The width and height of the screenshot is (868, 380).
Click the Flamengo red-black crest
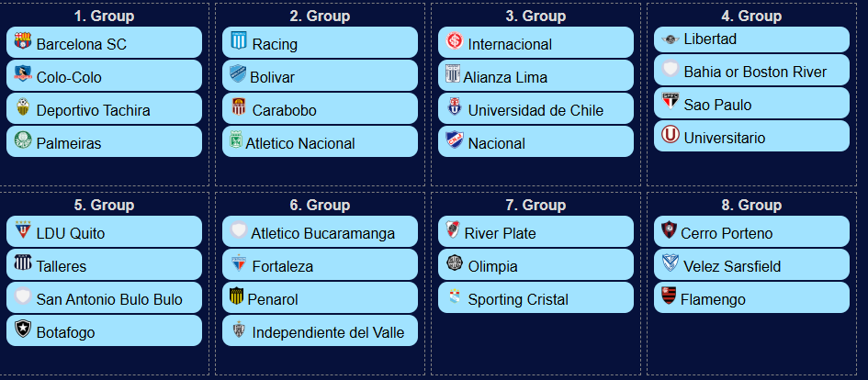[x=669, y=296]
